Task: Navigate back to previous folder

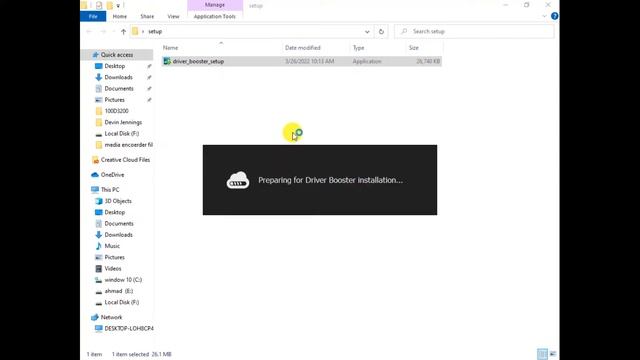Action: [89, 31]
